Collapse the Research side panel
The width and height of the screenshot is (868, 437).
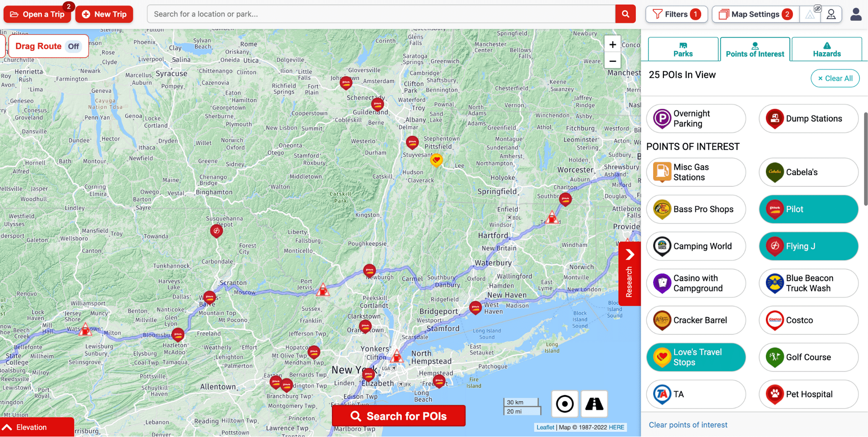tap(629, 274)
